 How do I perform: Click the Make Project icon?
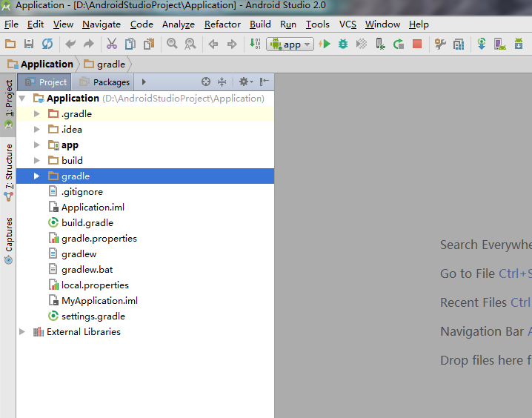click(255, 44)
